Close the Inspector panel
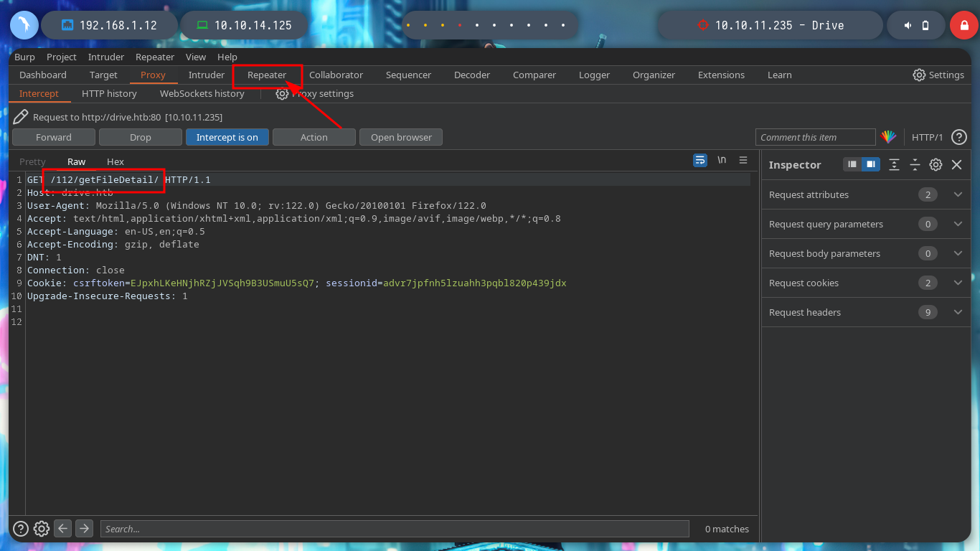This screenshot has height=551, width=980. (x=956, y=164)
